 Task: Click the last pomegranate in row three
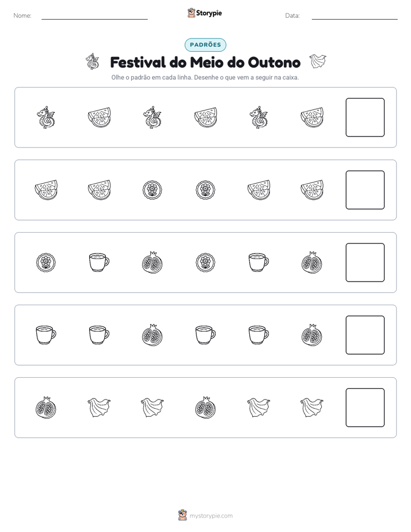pyautogui.click(x=312, y=263)
